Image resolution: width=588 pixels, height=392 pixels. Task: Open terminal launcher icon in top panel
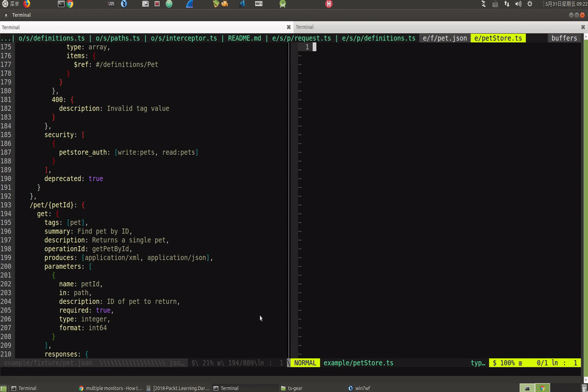point(61,4)
